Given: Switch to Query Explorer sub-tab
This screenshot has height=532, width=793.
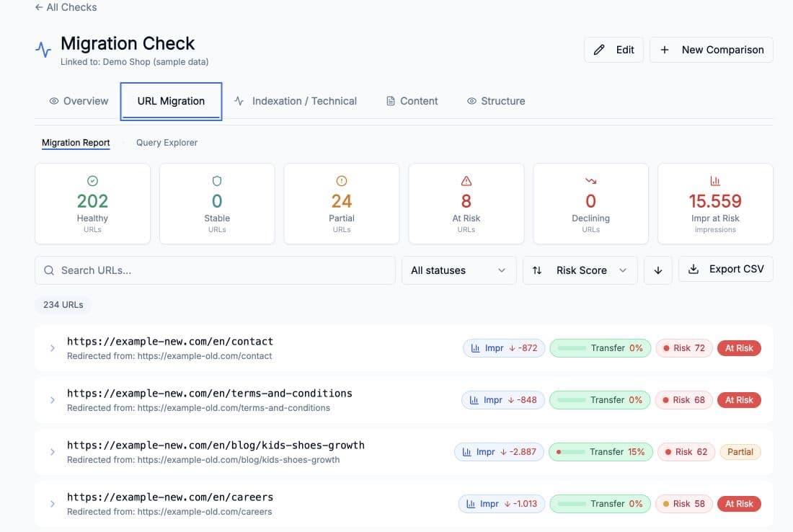Looking at the screenshot, I should [x=167, y=143].
